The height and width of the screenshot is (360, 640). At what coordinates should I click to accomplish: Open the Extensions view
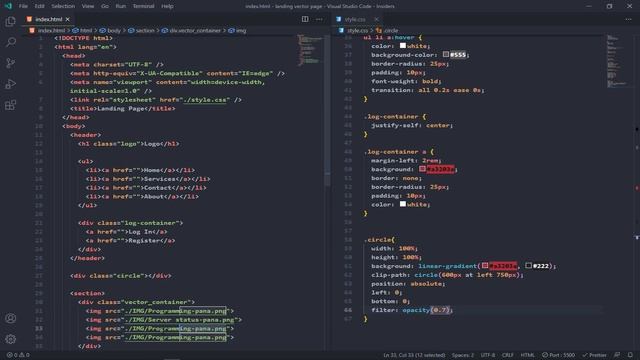[x=11, y=105]
